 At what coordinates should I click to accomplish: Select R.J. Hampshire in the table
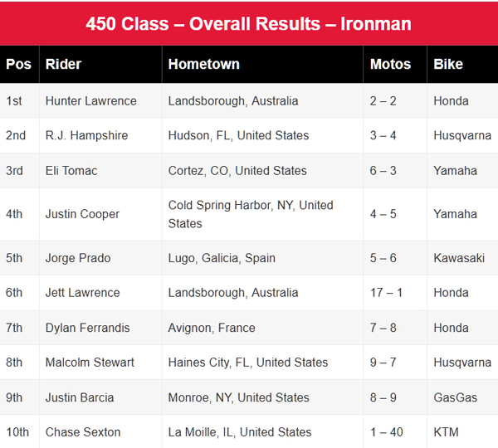(x=86, y=135)
